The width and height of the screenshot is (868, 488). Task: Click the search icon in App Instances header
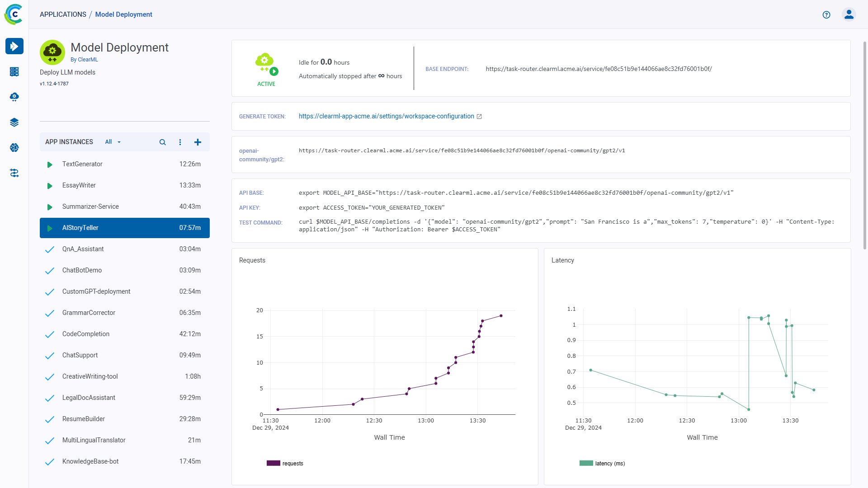tap(162, 142)
